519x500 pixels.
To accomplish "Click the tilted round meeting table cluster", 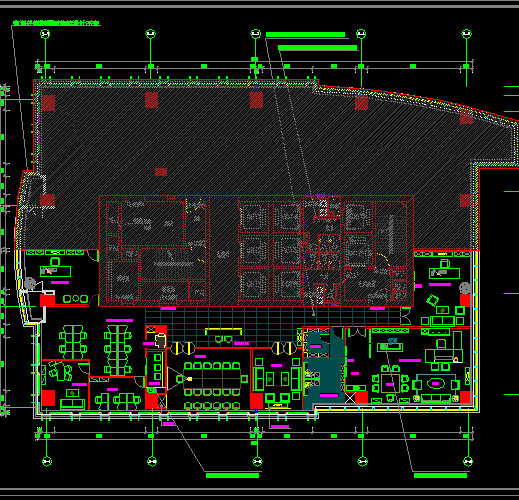I will [60, 371].
